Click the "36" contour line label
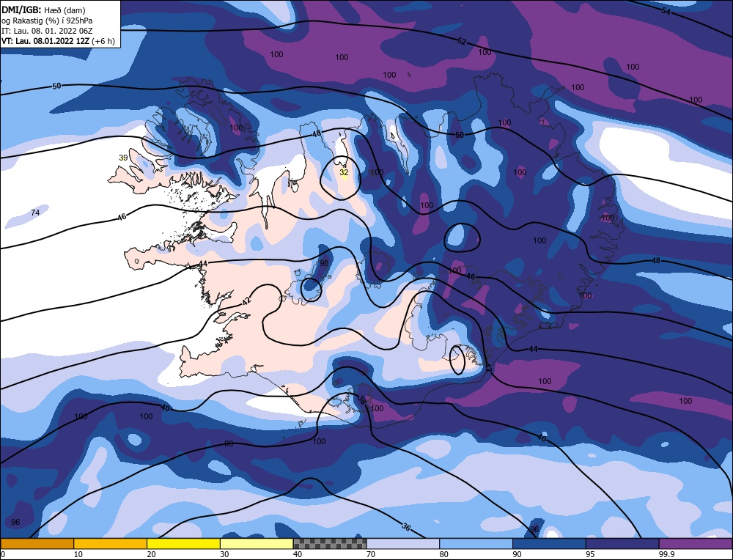The width and height of the screenshot is (733, 560). click(x=406, y=527)
